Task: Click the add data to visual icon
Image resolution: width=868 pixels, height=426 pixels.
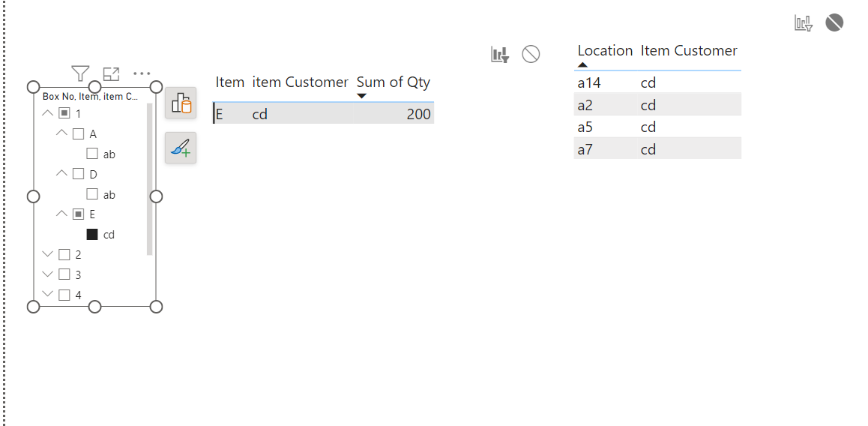Action: pyautogui.click(x=181, y=103)
